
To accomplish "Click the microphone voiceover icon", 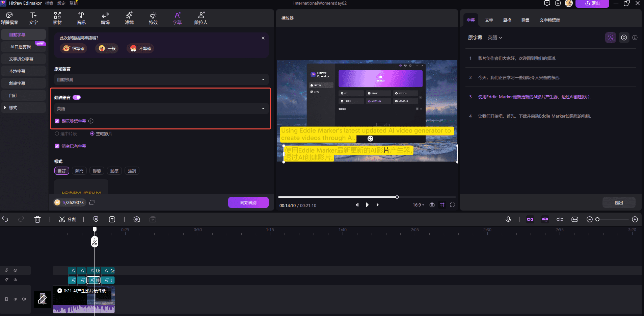I will pos(508,219).
